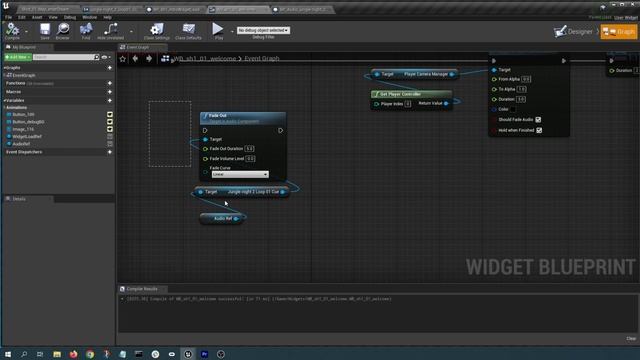
Task: Select the Button_109 variable
Action: pos(23,115)
